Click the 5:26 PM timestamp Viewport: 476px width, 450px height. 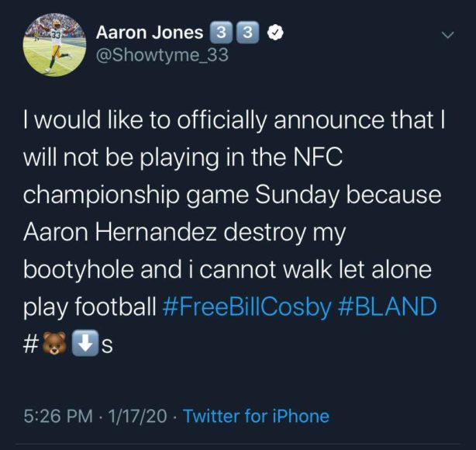56,417
